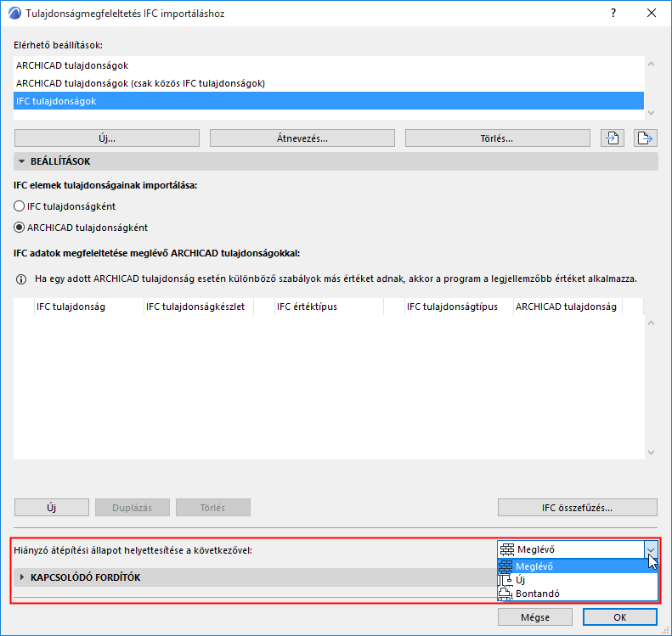672x636 pixels.
Task: Click scroll-up arrow of settings list
Action: click(x=651, y=64)
